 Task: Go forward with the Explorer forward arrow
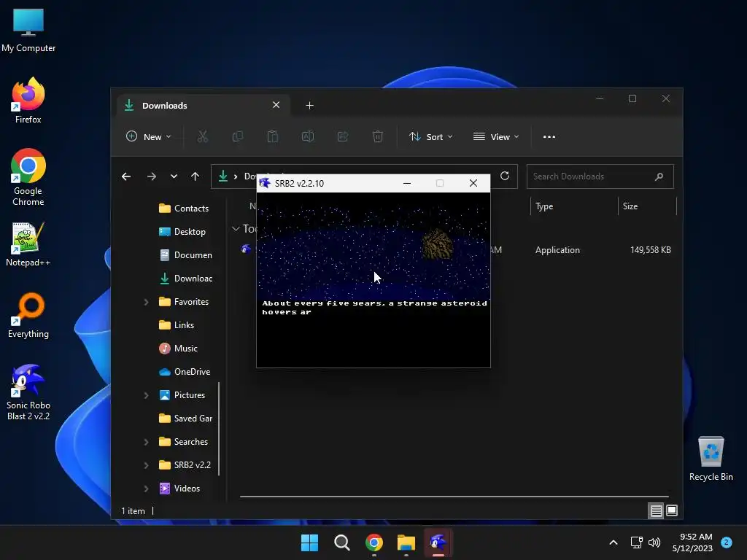click(x=152, y=176)
